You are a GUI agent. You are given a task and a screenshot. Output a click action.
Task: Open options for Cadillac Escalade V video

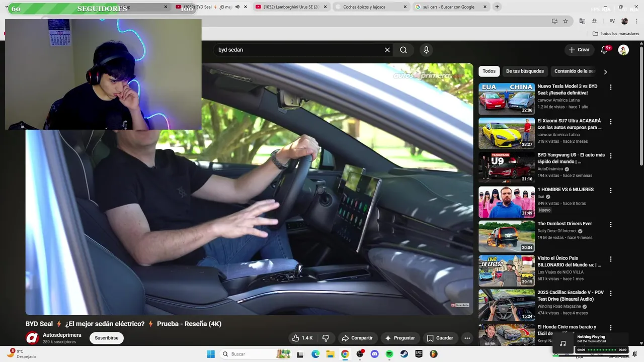[611, 294]
